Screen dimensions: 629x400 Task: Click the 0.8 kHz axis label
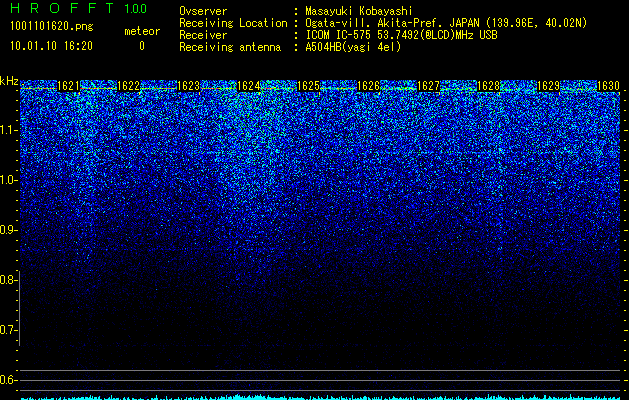8,280
